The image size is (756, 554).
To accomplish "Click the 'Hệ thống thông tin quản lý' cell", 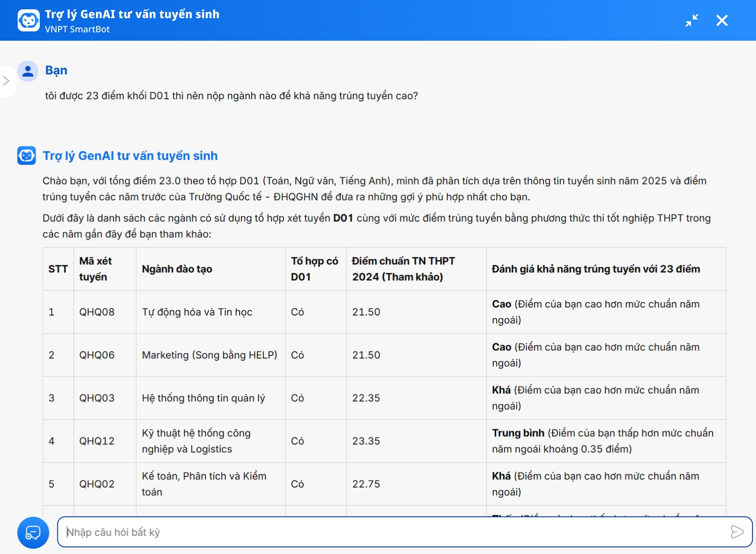I will click(203, 398).
